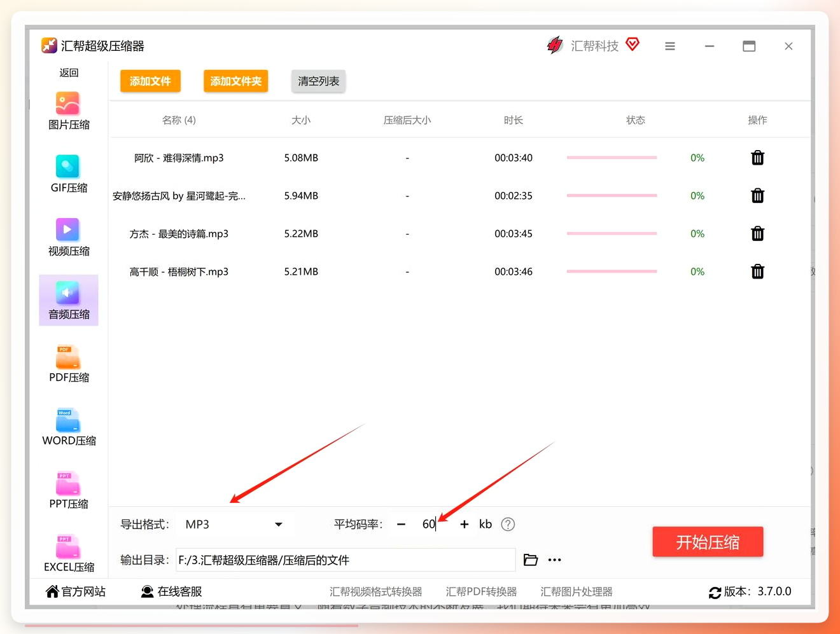
Task: Open the PDF压缩 tool
Action: 69,363
